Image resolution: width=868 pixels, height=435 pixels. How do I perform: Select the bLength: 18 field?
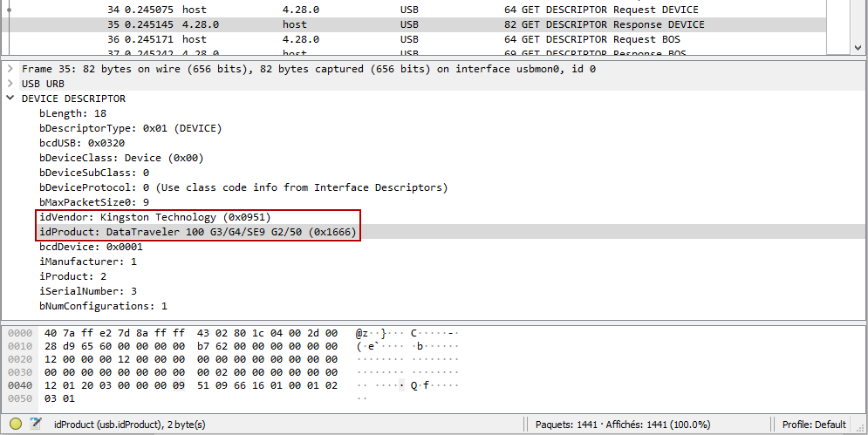[72, 113]
